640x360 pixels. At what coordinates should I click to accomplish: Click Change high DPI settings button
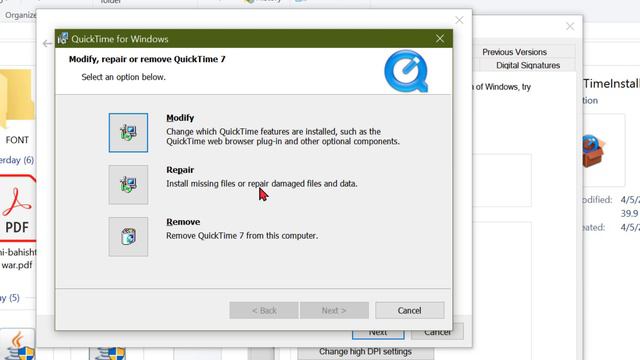point(365,352)
